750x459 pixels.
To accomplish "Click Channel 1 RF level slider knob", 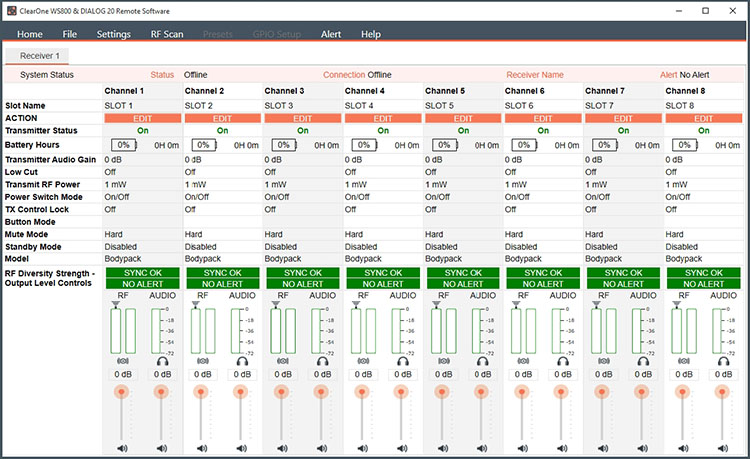I will click(x=122, y=391).
